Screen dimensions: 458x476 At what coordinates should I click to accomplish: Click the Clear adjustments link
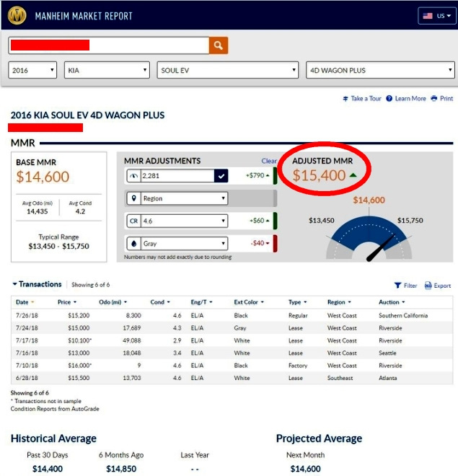[x=269, y=161]
